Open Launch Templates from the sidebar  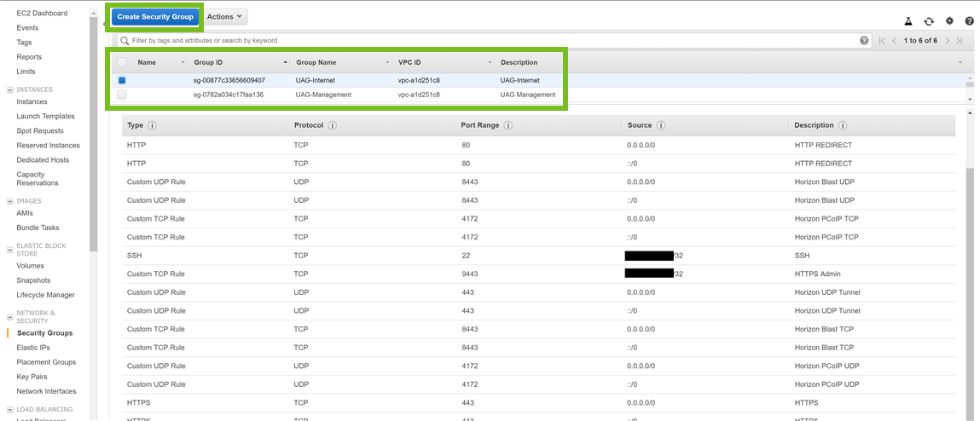[x=45, y=116]
